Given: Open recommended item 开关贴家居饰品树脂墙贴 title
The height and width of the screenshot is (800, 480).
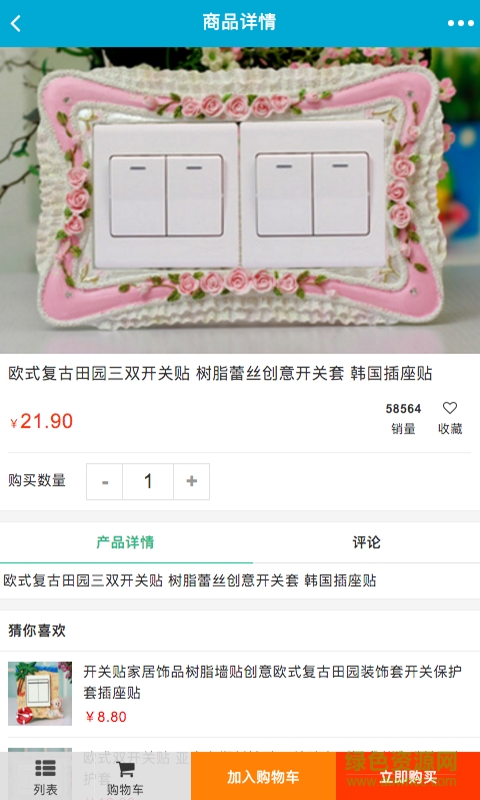Looking at the screenshot, I should [273, 682].
